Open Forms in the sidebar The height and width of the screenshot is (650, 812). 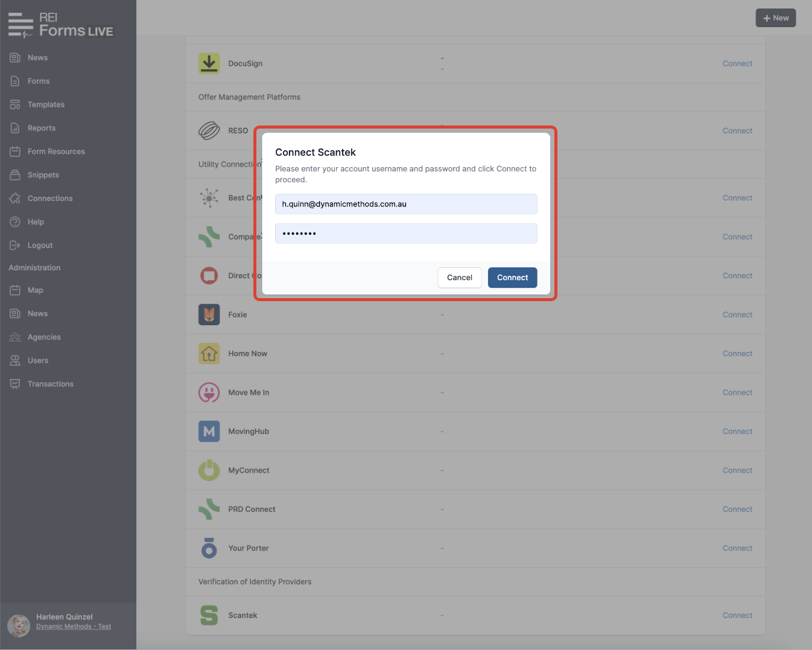coord(39,81)
